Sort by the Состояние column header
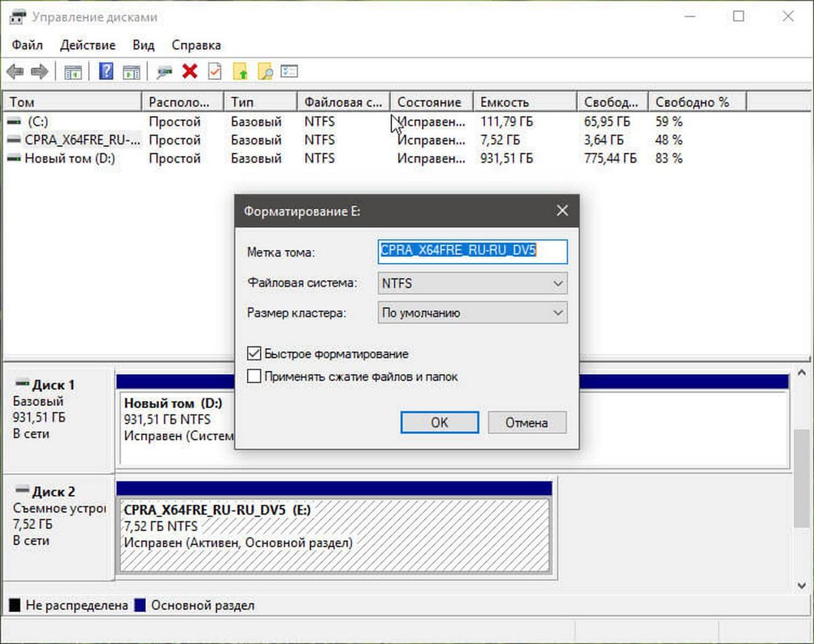814x644 pixels. tap(431, 102)
